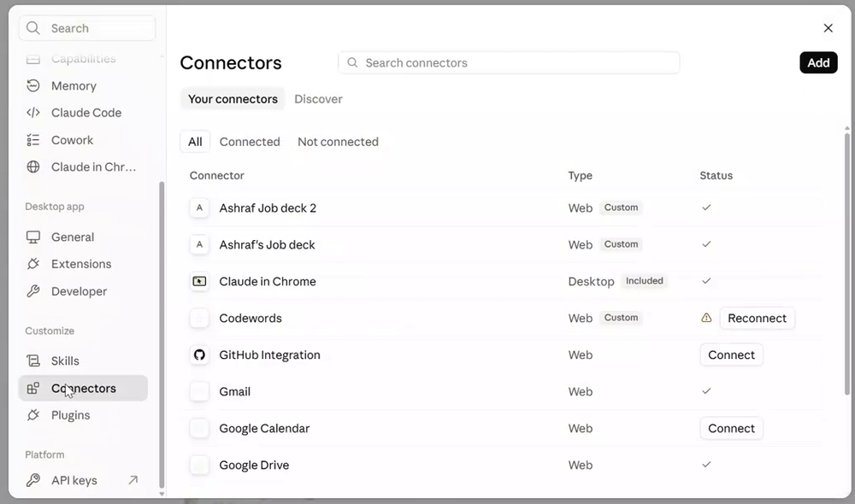Click the Google Calendar connector icon

pyautogui.click(x=199, y=428)
